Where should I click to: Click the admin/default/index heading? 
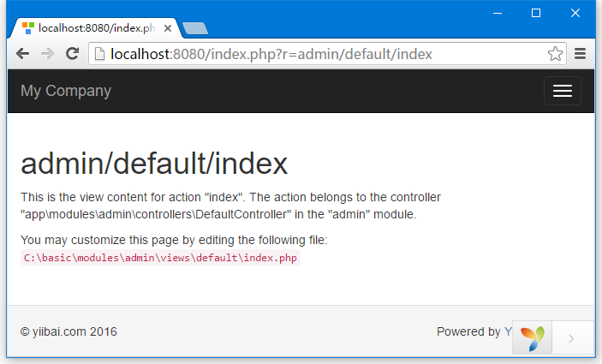point(154,164)
